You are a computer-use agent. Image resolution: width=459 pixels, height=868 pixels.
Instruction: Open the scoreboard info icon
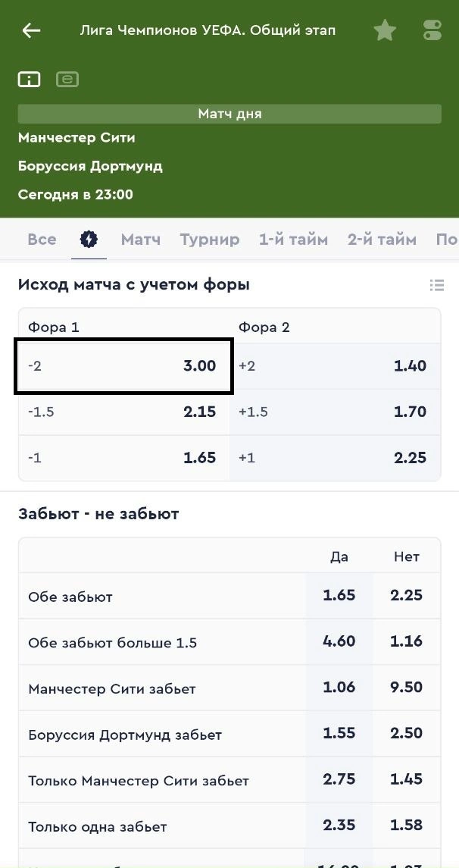point(30,79)
